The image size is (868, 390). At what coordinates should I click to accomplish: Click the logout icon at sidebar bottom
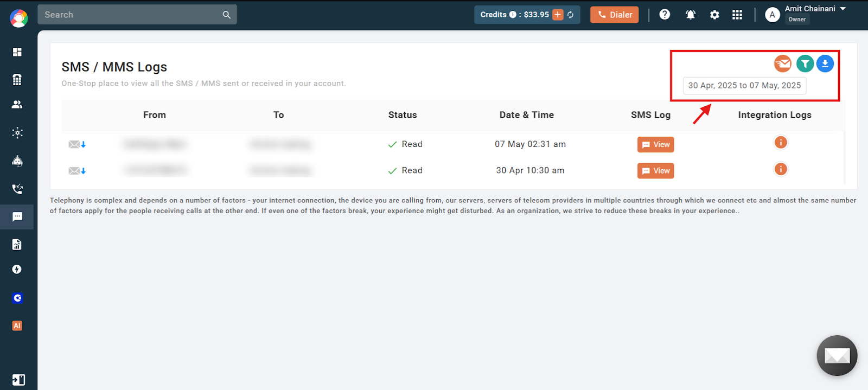[18, 380]
